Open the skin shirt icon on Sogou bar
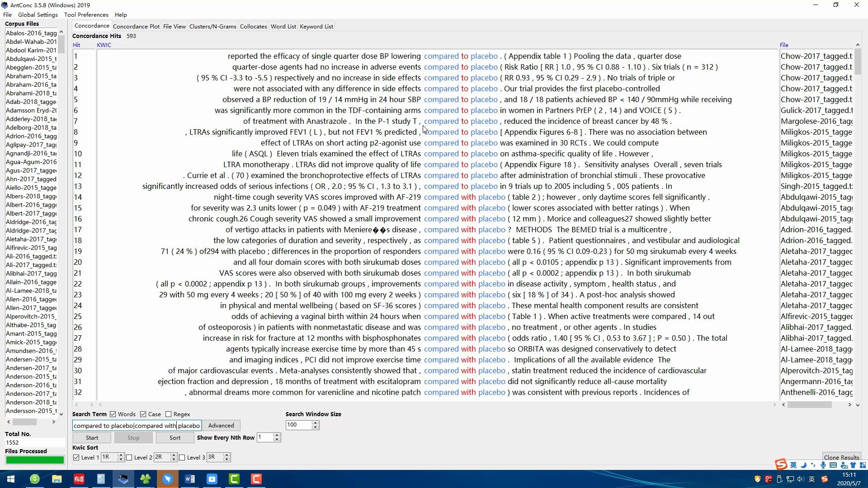The height and width of the screenshot is (488, 868). click(853, 465)
